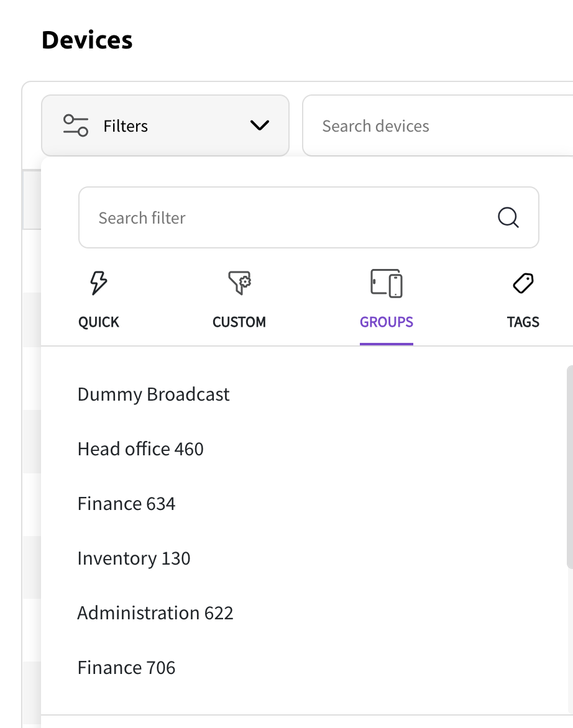The height and width of the screenshot is (728, 573).
Task: Collapse the Filters dropdown chevron
Action: pos(259,125)
